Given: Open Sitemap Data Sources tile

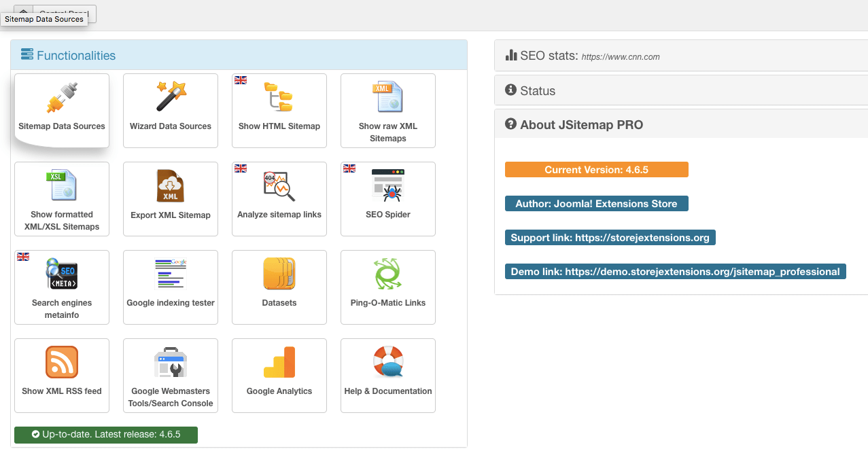Looking at the screenshot, I should pos(62,111).
